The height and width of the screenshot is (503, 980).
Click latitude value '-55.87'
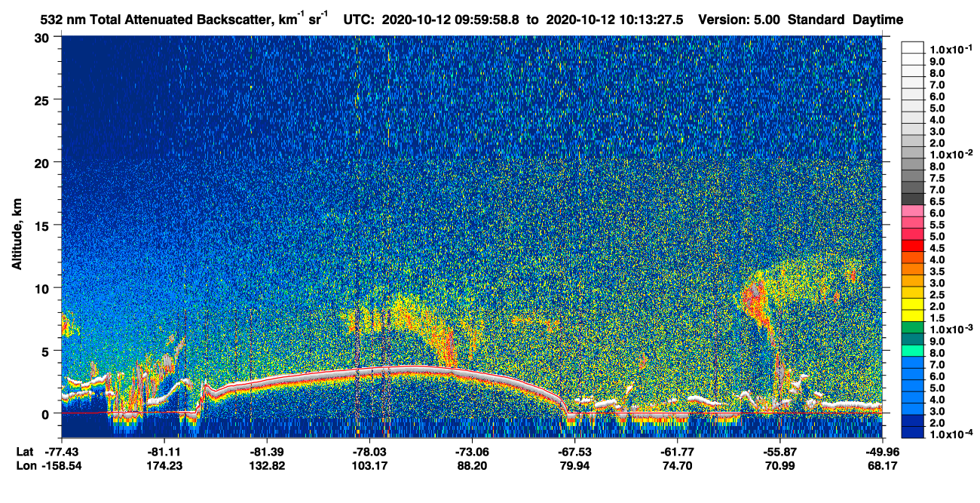[779, 452]
